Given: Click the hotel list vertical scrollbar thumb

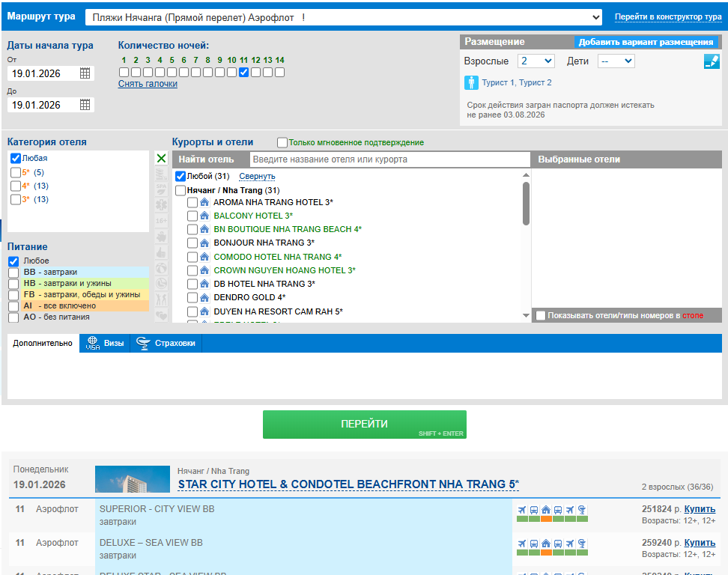Looking at the screenshot, I should 526,202.
